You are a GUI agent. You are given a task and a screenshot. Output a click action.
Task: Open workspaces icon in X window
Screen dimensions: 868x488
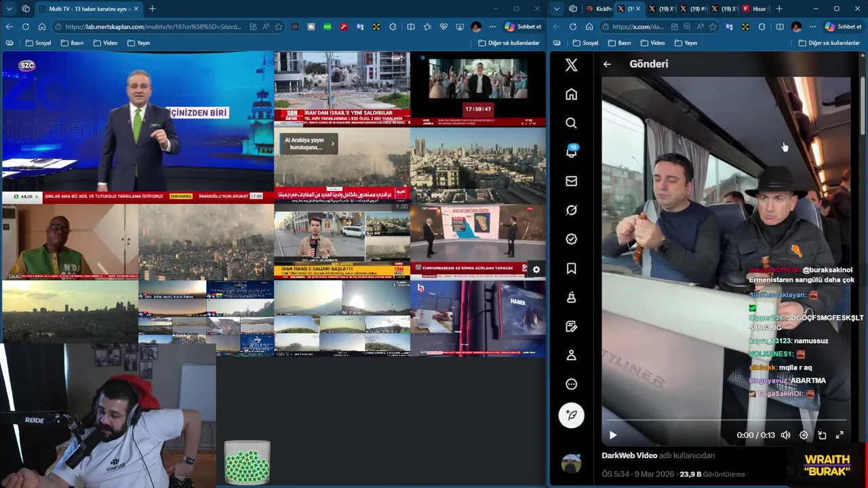pyautogui.click(x=572, y=9)
